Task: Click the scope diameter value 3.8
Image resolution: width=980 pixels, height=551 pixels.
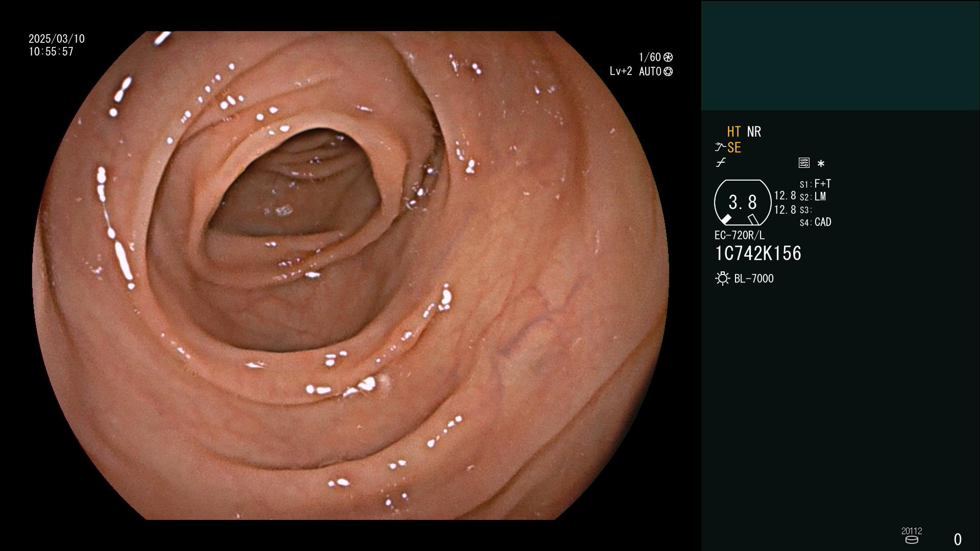Action: [743, 202]
